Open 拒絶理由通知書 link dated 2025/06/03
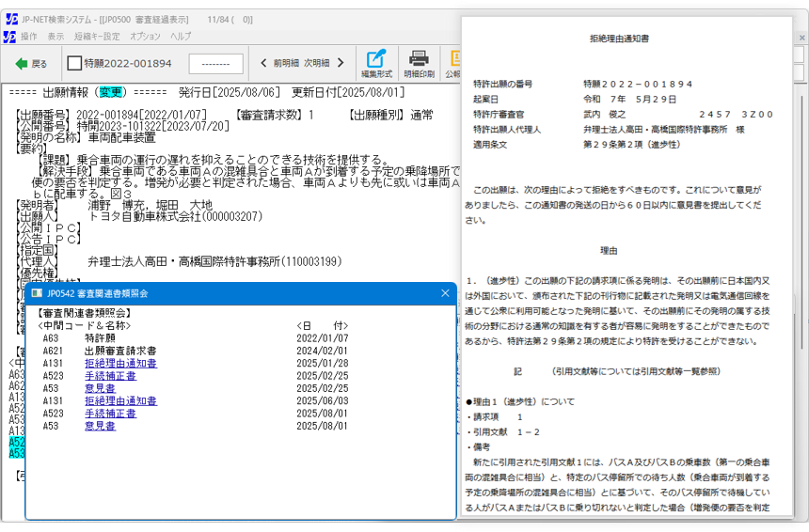This screenshot has height=532, width=809. click(120, 401)
